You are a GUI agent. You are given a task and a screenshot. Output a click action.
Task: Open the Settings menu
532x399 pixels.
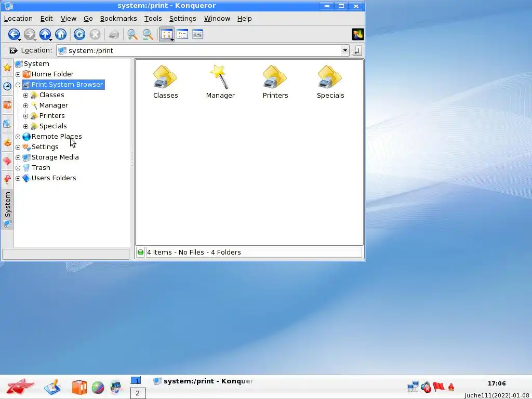click(182, 19)
